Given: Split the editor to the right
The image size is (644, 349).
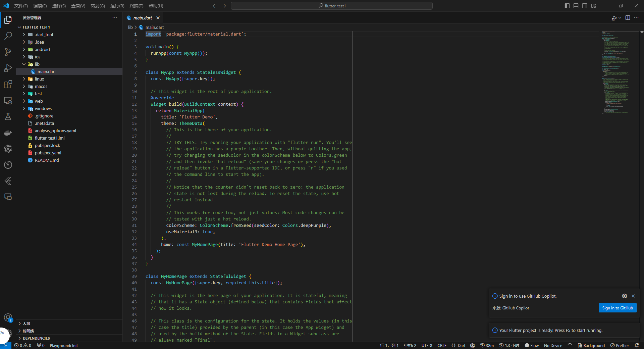Looking at the screenshot, I should click(628, 18).
